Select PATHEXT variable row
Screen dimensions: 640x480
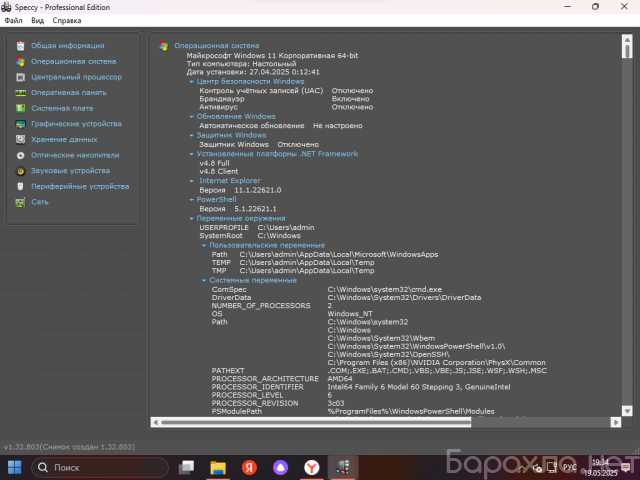379,371
